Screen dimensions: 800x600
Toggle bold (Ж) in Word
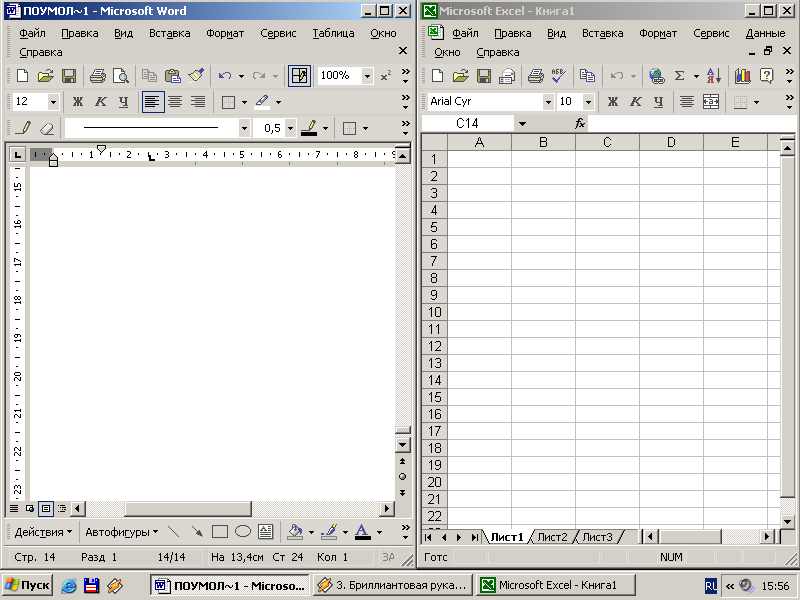78,102
